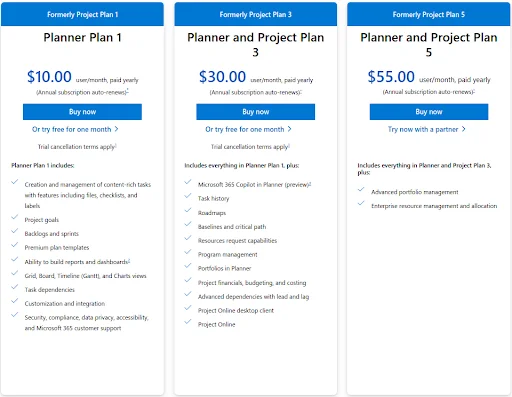Select the Formerly Project Plan 3 header banner

[x=255, y=14]
